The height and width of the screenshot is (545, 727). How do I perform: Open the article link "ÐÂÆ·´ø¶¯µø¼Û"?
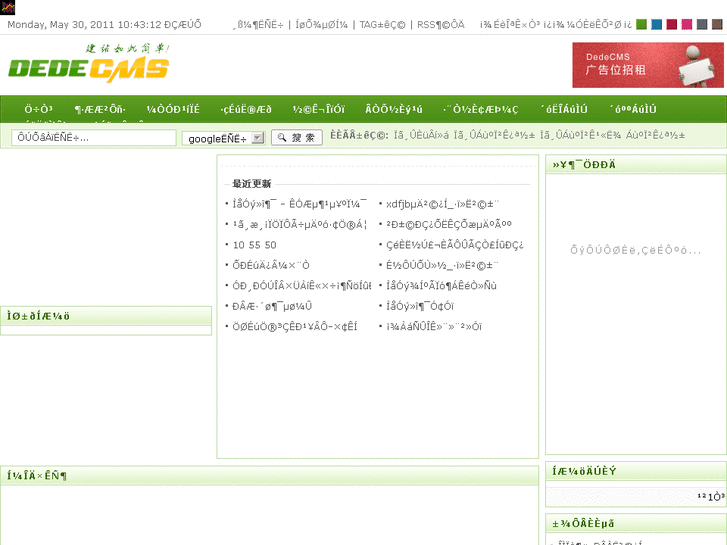[x=272, y=306]
